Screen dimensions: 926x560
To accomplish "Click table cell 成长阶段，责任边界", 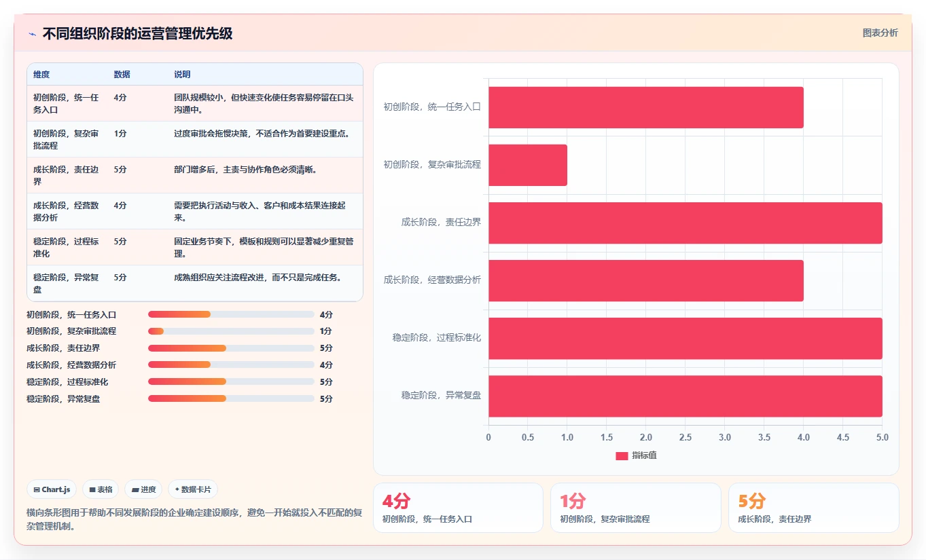I will pyautogui.click(x=67, y=175).
